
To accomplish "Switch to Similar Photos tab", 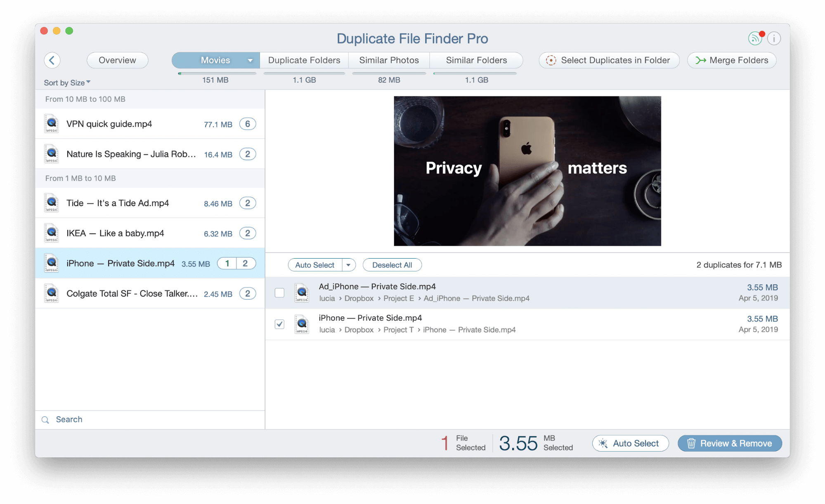I will pos(389,60).
